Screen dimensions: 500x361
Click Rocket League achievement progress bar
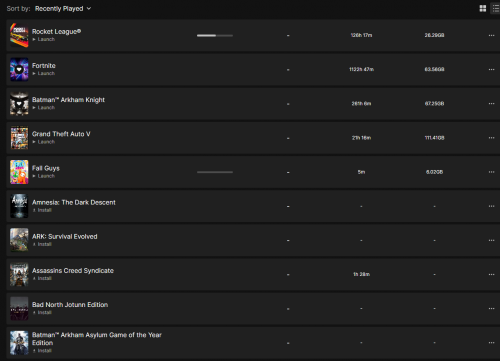point(215,35)
